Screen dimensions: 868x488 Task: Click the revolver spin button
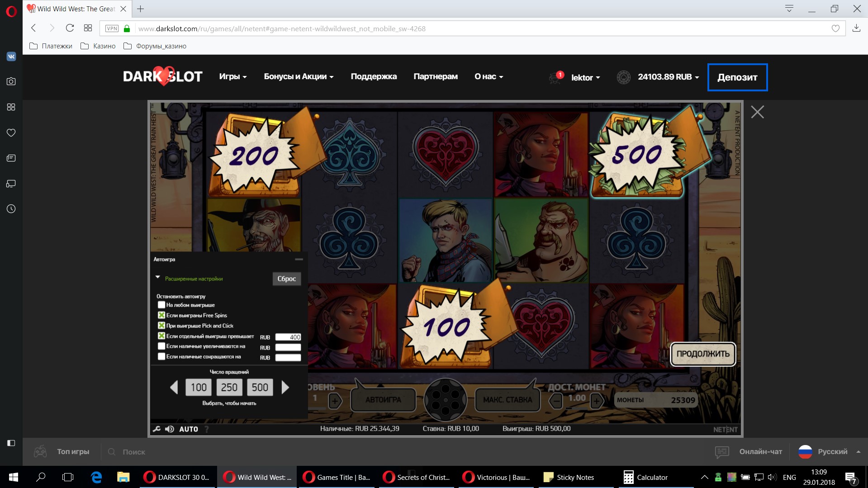(445, 400)
